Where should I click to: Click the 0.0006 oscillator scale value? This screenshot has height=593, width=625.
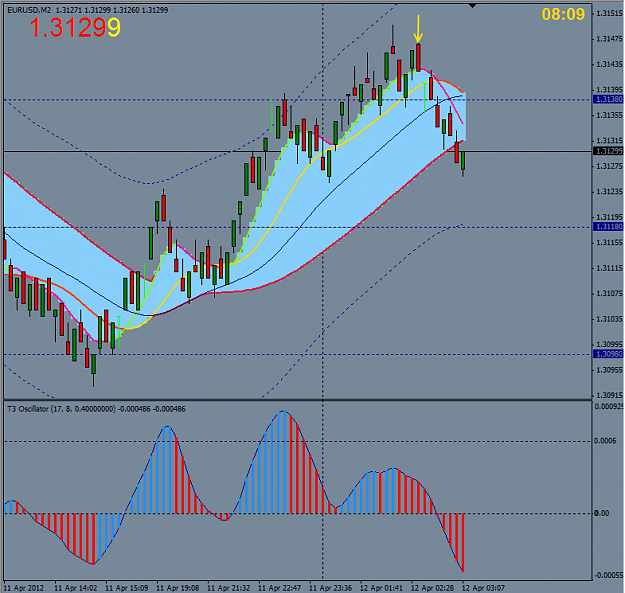coord(604,441)
